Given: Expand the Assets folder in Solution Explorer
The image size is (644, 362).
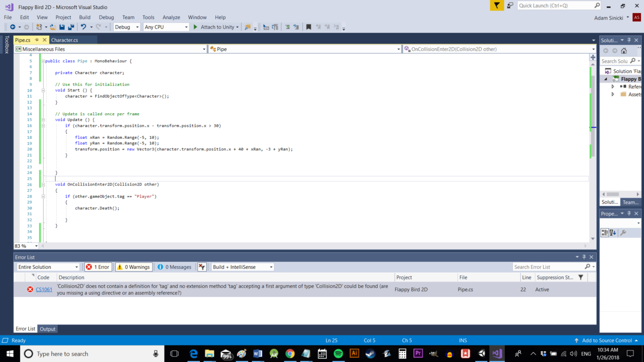Looking at the screenshot, I should (613, 95).
